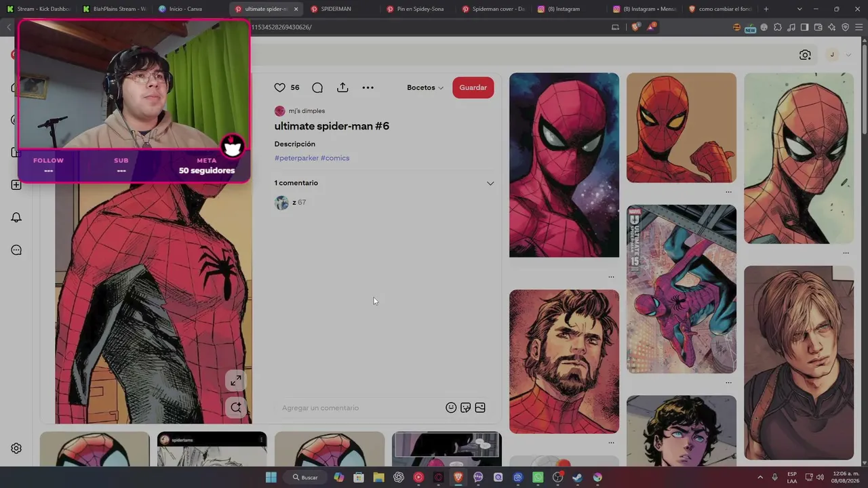Open the bearded unmasked Peter Parker pin
This screenshot has width=868, height=488.
564,362
